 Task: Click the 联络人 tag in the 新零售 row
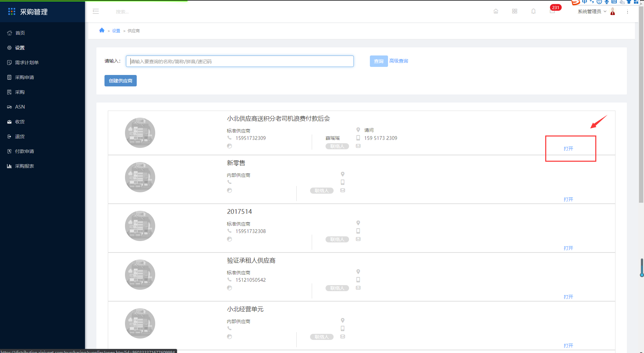tap(322, 191)
